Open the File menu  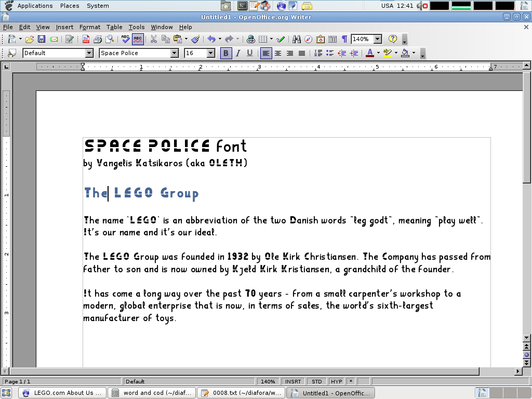tap(8, 27)
